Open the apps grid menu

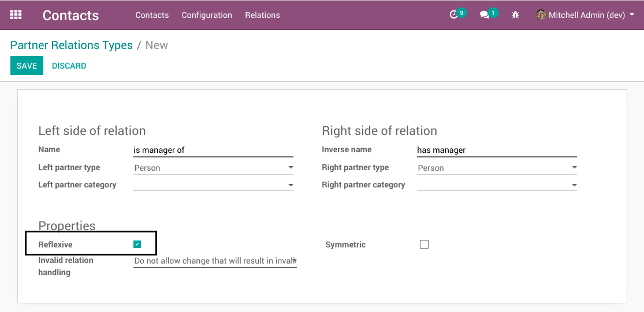point(16,15)
